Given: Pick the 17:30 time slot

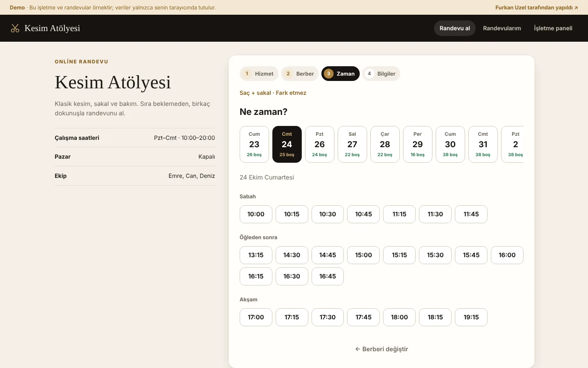Looking at the screenshot, I should coord(327,317).
